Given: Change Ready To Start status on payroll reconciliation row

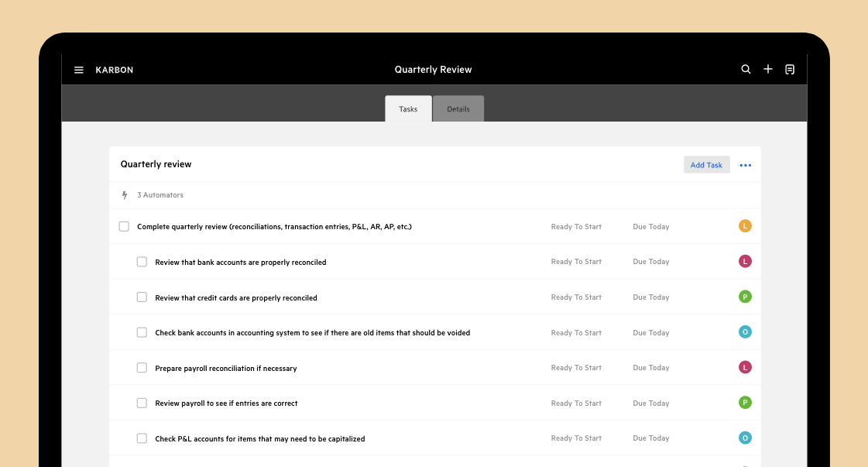Looking at the screenshot, I should [576, 367].
